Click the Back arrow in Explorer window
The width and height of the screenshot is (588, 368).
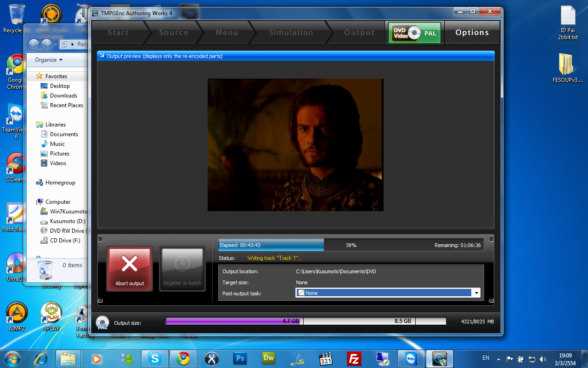pos(34,44)
